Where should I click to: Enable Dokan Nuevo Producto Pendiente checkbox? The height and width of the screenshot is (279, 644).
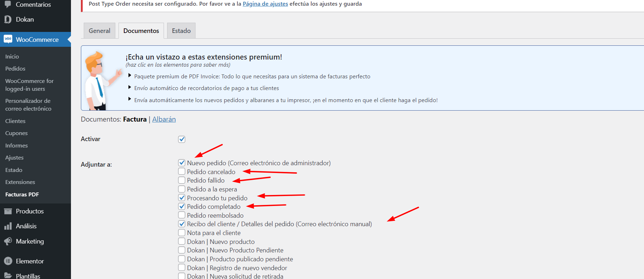point(182,250)
